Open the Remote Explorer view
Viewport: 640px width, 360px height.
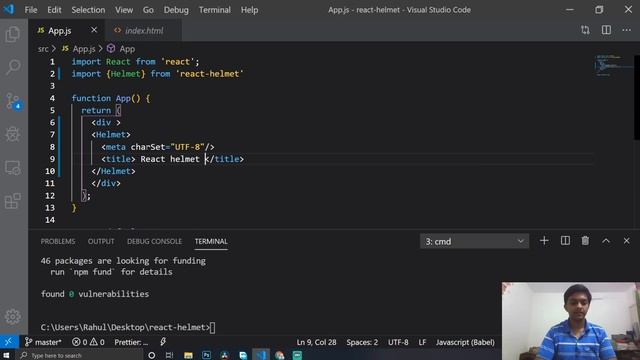(x=13, y=167)
